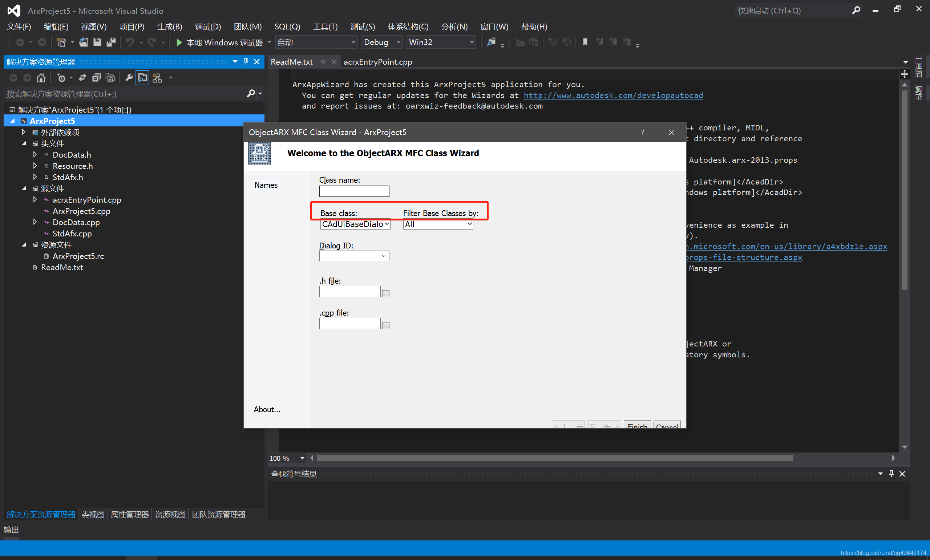
Task: Click the Finish button in wizard
Action: 637,425
